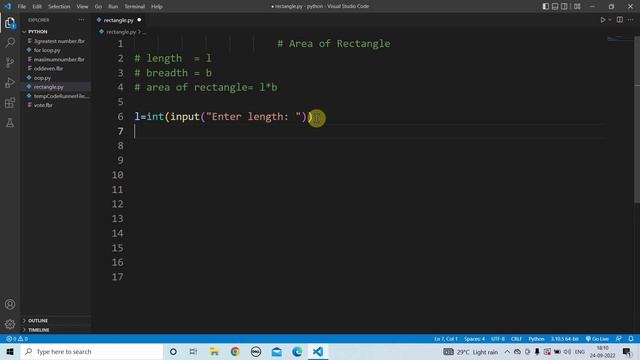Click UTF-8 encoding in status bar
This screenshot has width=640, height=360.
[x=498, y=339]
